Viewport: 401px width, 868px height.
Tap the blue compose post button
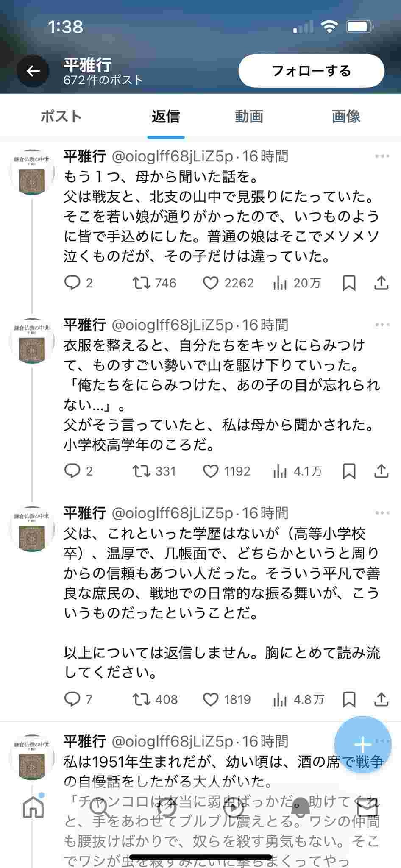[x=362, y=744]
